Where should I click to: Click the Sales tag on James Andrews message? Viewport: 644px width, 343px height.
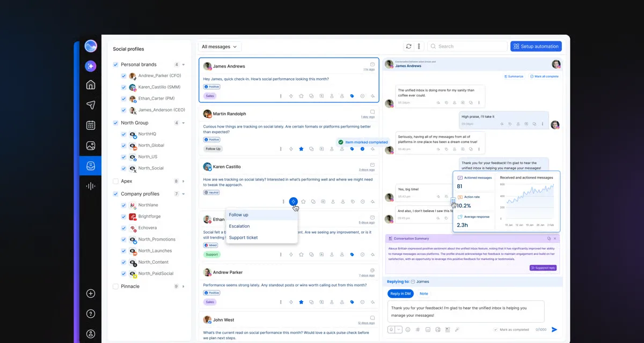[x=210, y=96]
